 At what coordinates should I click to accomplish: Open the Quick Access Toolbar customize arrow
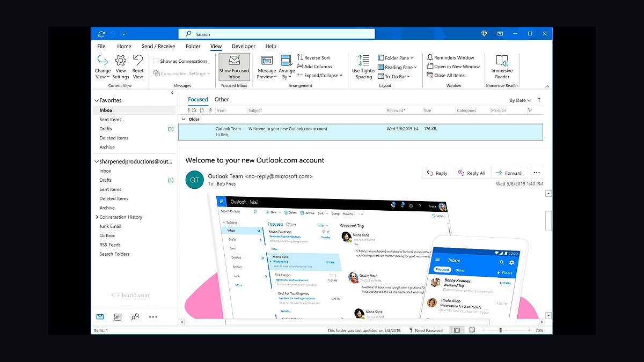tap(124, 34)
